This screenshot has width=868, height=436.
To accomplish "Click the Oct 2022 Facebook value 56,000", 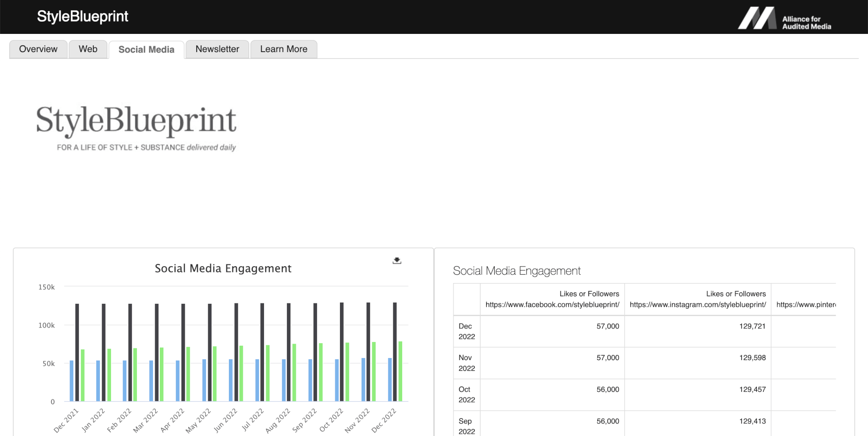I will 608,389.
